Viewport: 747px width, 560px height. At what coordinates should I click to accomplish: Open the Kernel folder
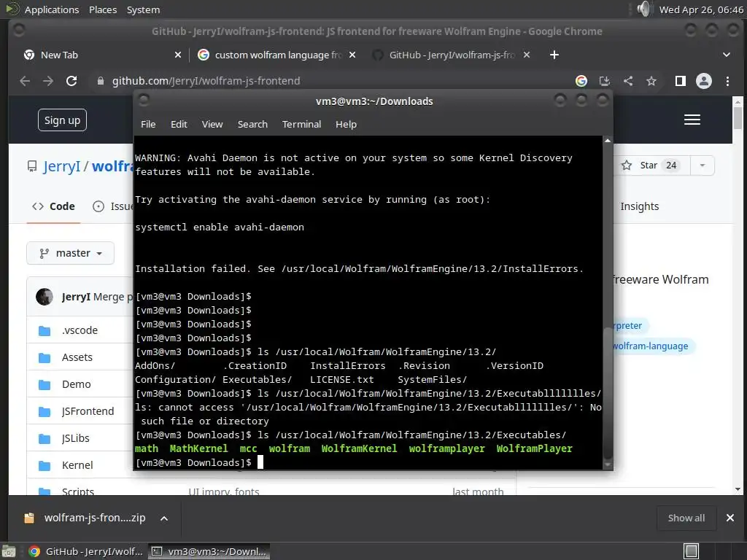coord(77,465)
